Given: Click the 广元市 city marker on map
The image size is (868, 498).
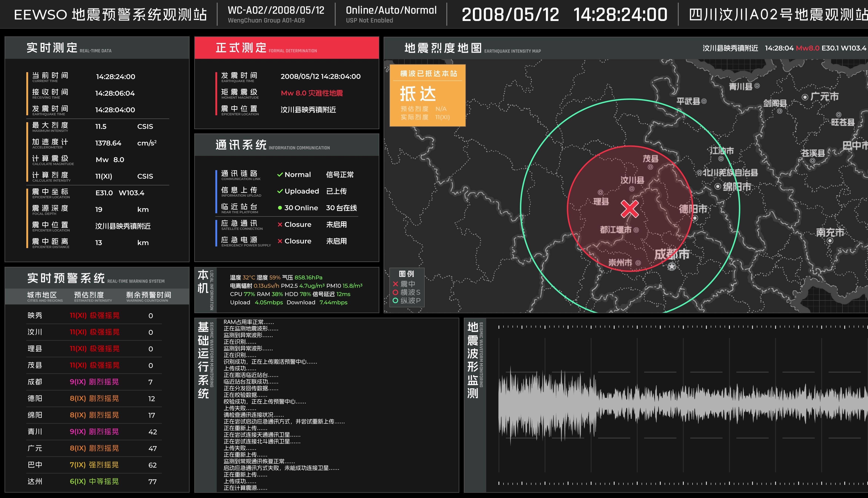Looking at the screenshot, I should point(805,97).
